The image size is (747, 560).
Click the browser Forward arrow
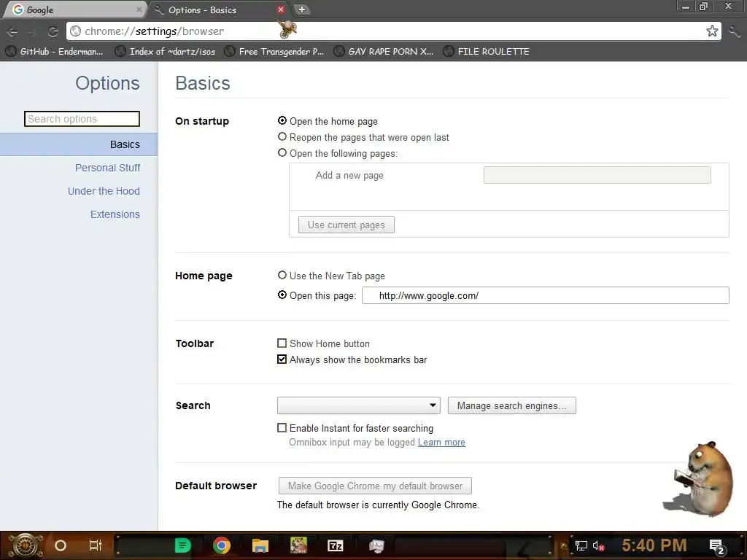tap(31, 32)
